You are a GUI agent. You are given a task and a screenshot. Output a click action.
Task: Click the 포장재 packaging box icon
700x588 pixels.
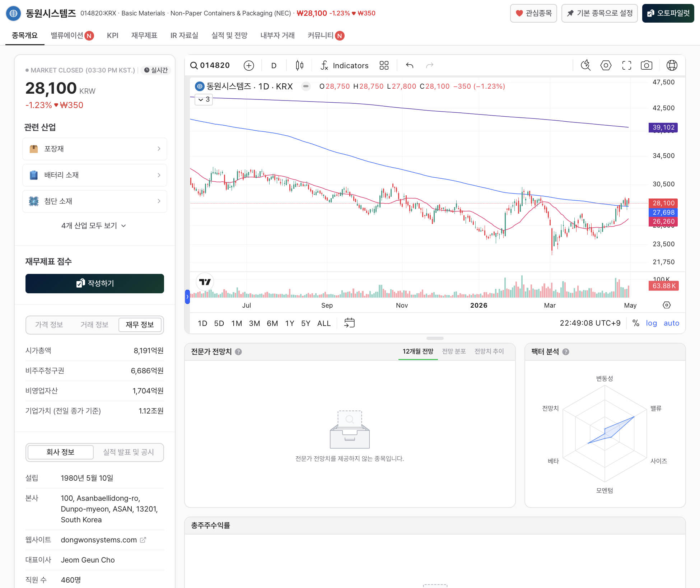coord(34,149)
